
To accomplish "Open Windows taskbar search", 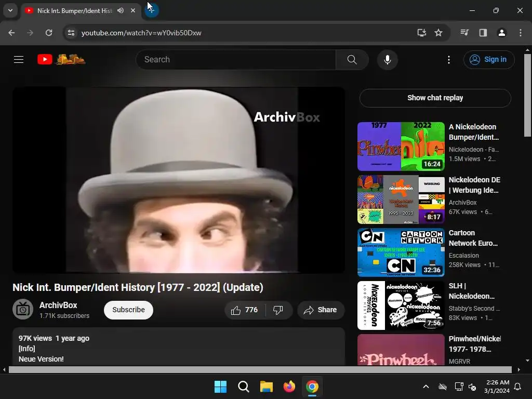I will pos(243,387).
